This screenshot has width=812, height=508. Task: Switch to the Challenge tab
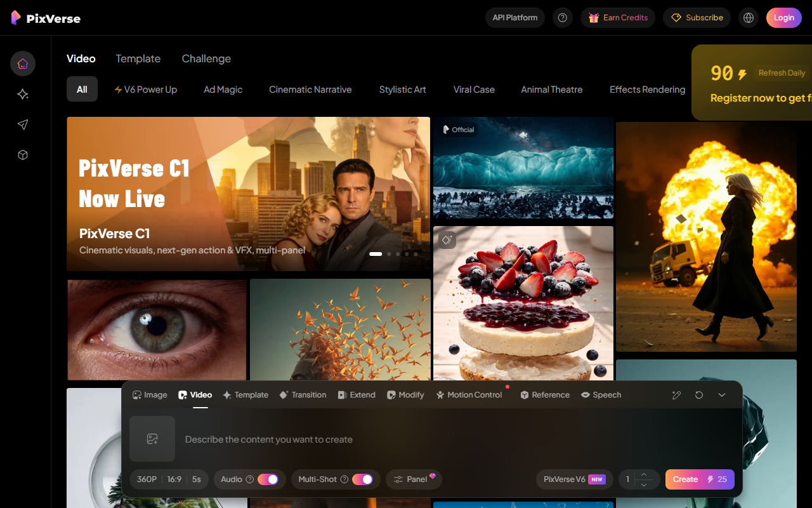coord(206,58)
